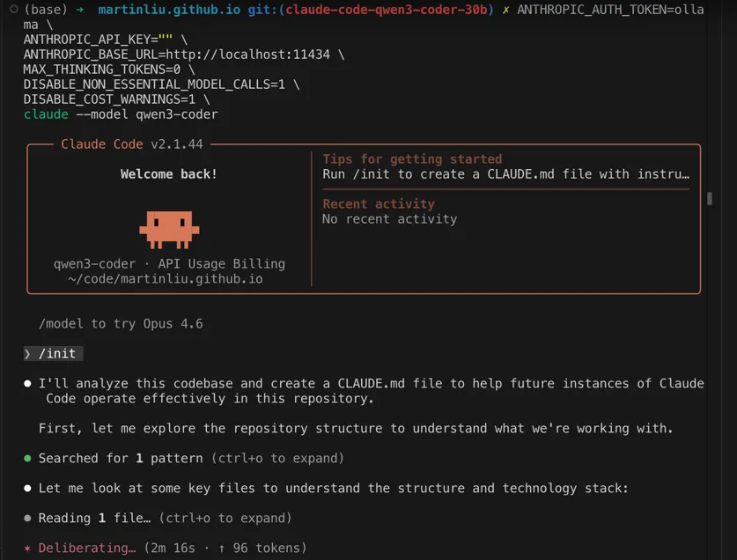Click the git branch name claude-code-qwen3-coder-30b
Viewport: 737px width, 560px height.
coord(387,10)
